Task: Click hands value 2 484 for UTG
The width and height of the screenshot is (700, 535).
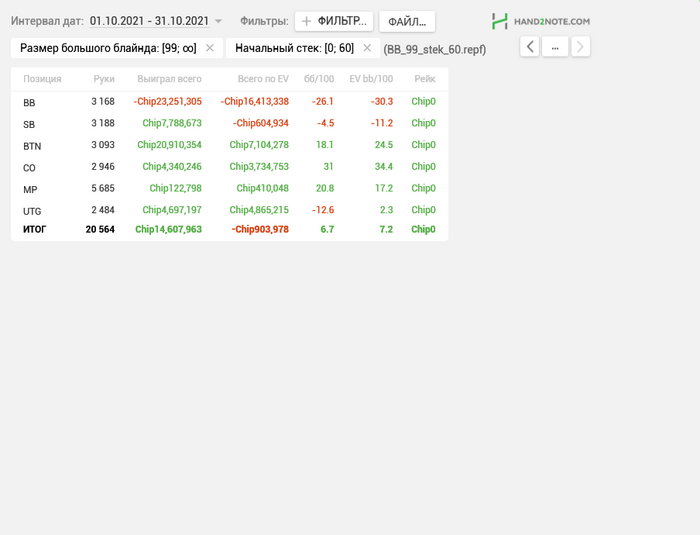Action: click(x=103, y=210)
